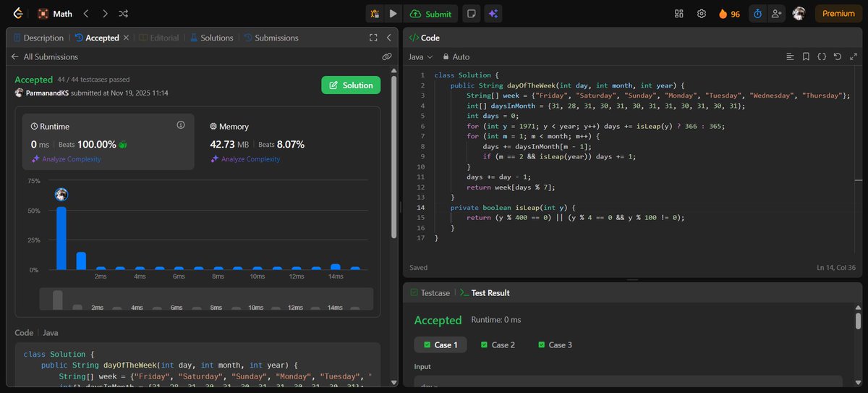Open the LeetCode home logo
This screenshot has width=868, height=393.
[18, 13]
